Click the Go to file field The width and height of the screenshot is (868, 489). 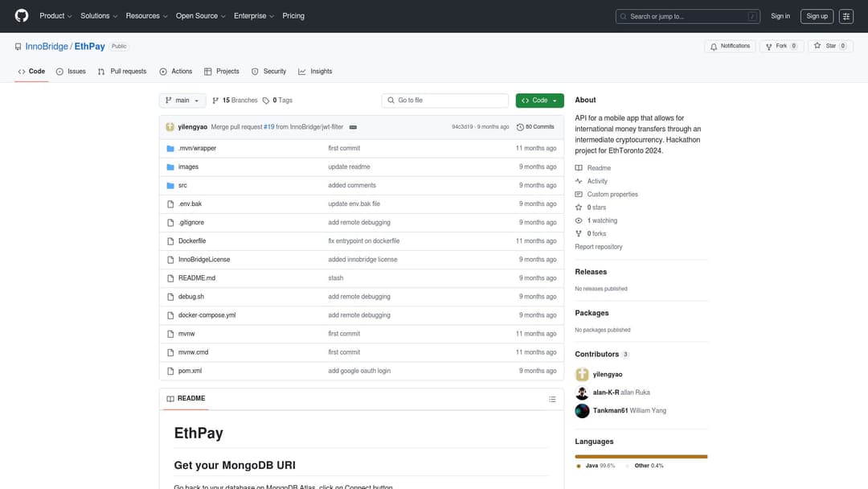point(445,101)
